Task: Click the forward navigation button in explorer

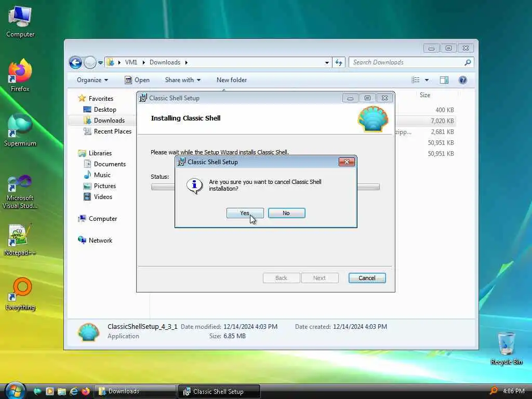Action: [90, 62]
